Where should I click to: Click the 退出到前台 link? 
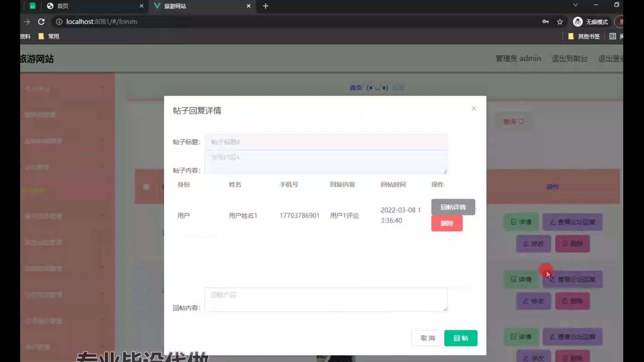click(570, 59)
